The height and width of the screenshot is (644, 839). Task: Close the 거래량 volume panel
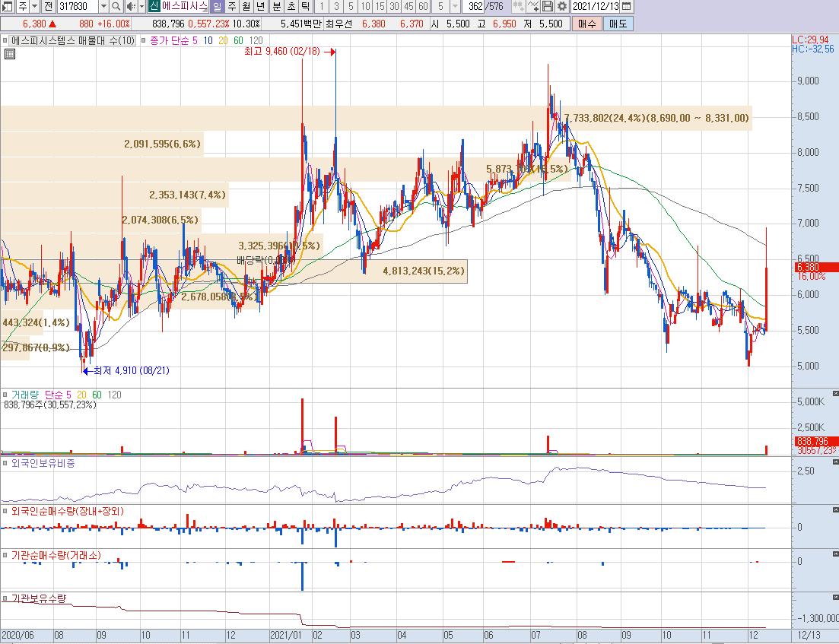(x=835, y=394)
